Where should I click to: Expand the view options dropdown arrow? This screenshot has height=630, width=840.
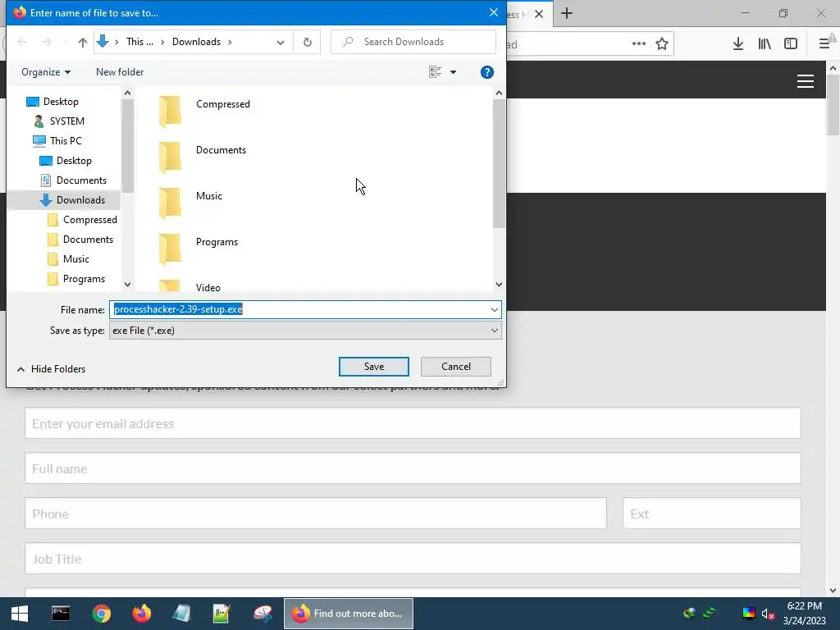(453, 72)
